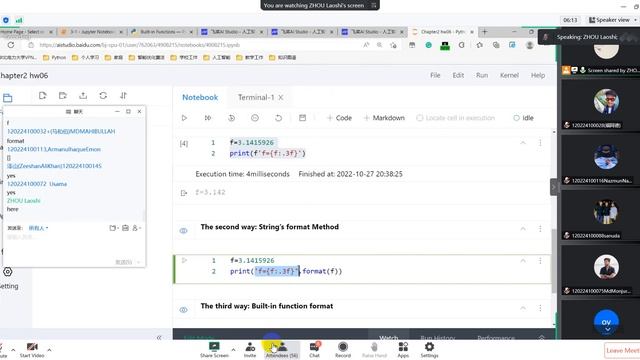This screenshot has width=640, height=360.
Task: Toggle visibility of 'The second way' markdown cell
Action: pyautogui.click(x=184, y=231)
